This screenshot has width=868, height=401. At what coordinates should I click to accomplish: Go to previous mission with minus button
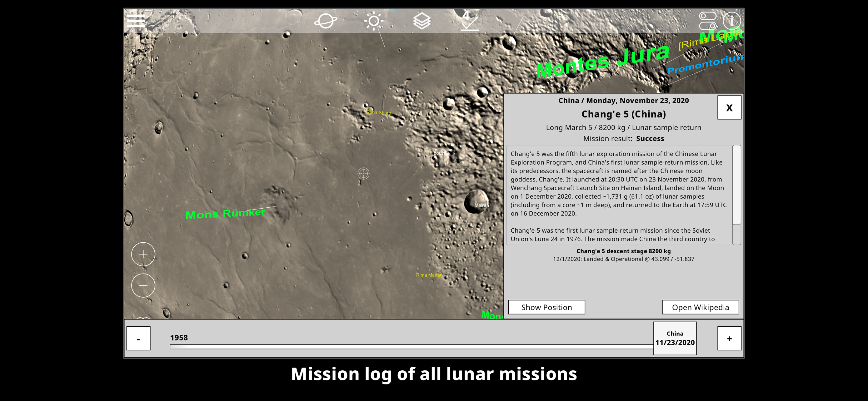(138, 338)
